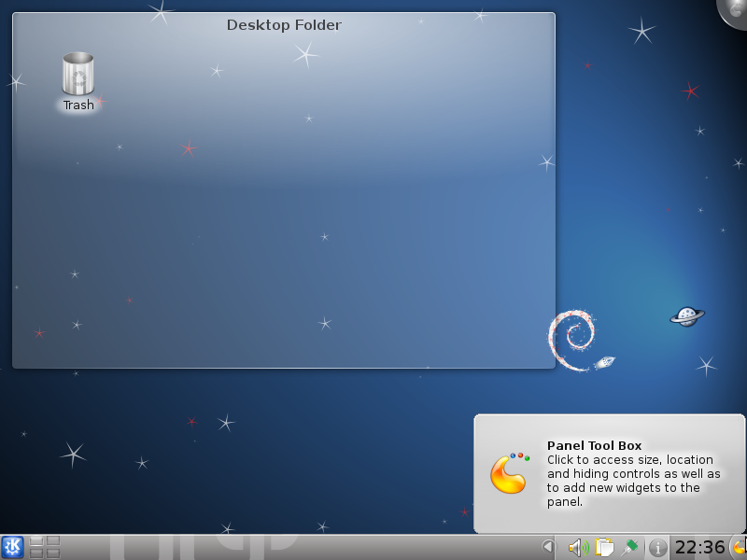This screenshot has height=560, width=747.
Task: Open the KDE Kickoff application launcher
Action: (x=12, y=547)
